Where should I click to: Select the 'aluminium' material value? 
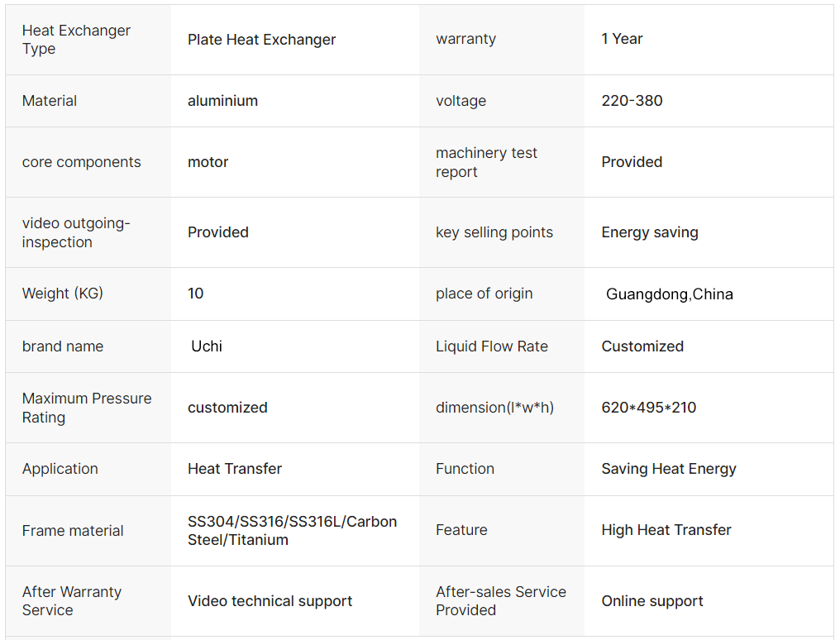pyautogui.click(x=222, y=101)
